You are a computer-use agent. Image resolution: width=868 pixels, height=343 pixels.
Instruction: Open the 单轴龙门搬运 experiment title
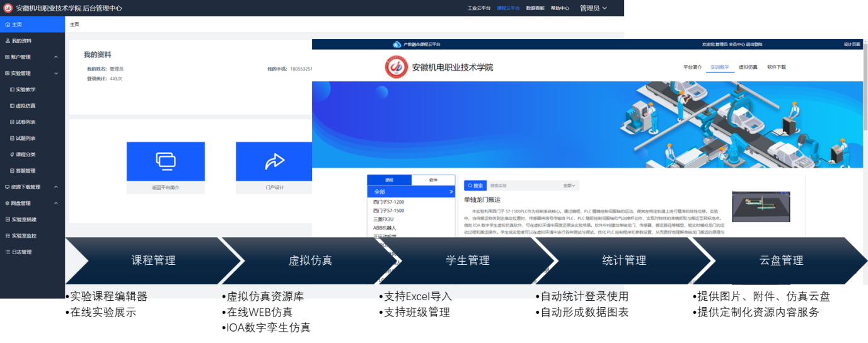(x=482, y=199)
